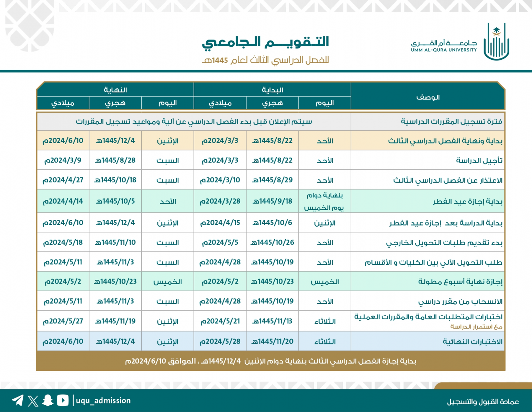The image size is (532, 412).
Task: Click the Hijri date '1445/11/10هـ'
Action: (x=115, y=242)
